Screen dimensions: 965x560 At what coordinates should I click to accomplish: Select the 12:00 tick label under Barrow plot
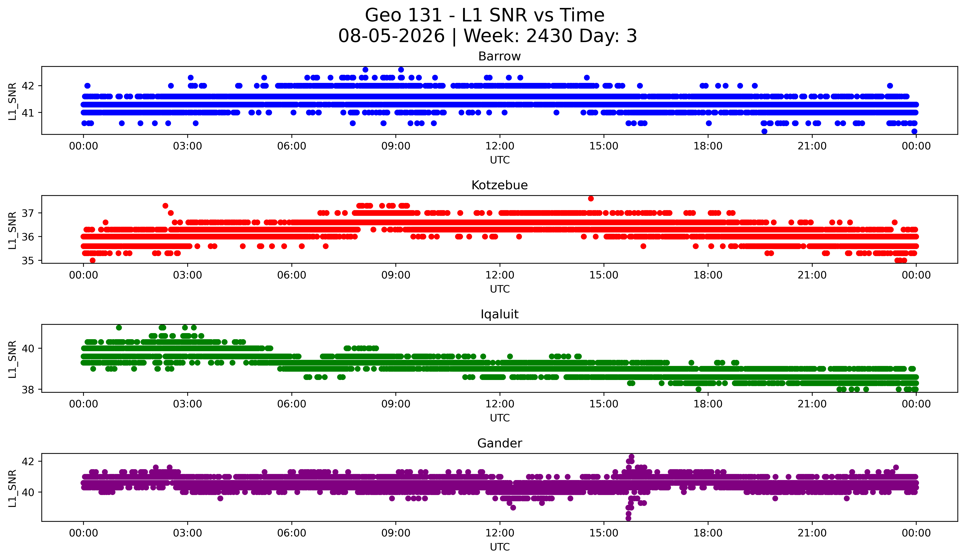pyautogui.click(x=500, y=146)
